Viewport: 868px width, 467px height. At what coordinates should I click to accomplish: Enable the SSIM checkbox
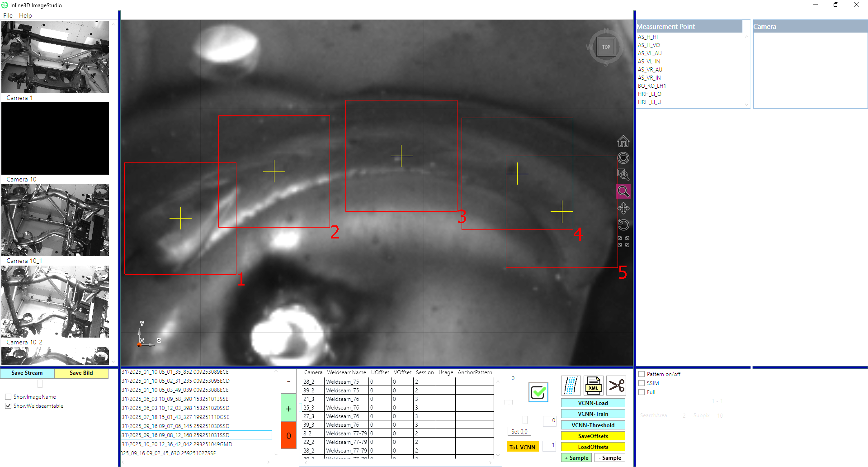pyautogui.click(x=642, y=383)
